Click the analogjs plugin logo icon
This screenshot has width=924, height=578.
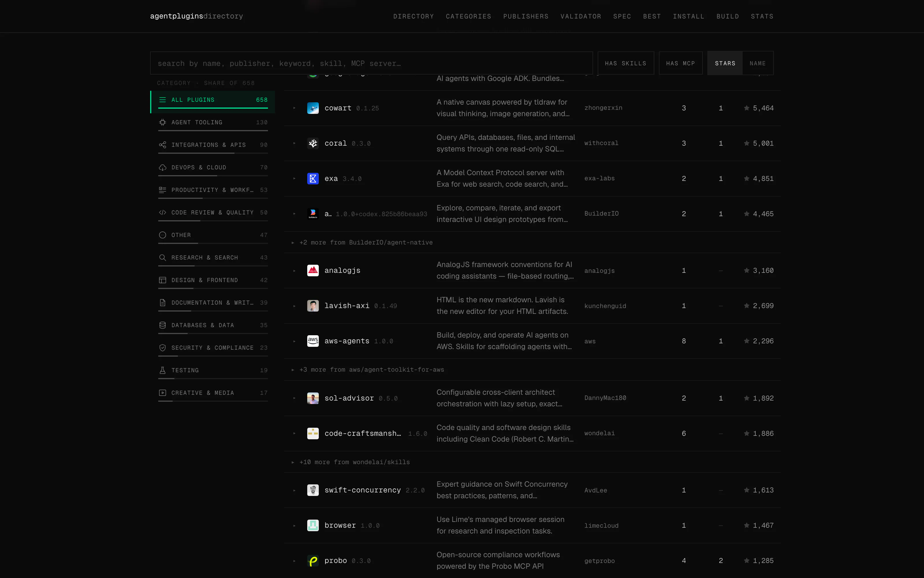[313, 271]
